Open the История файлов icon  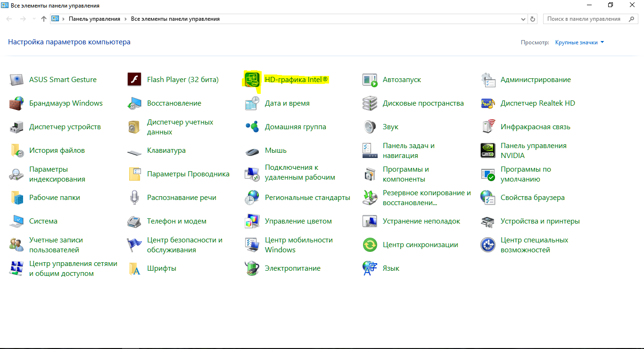[x=17, y=150]
